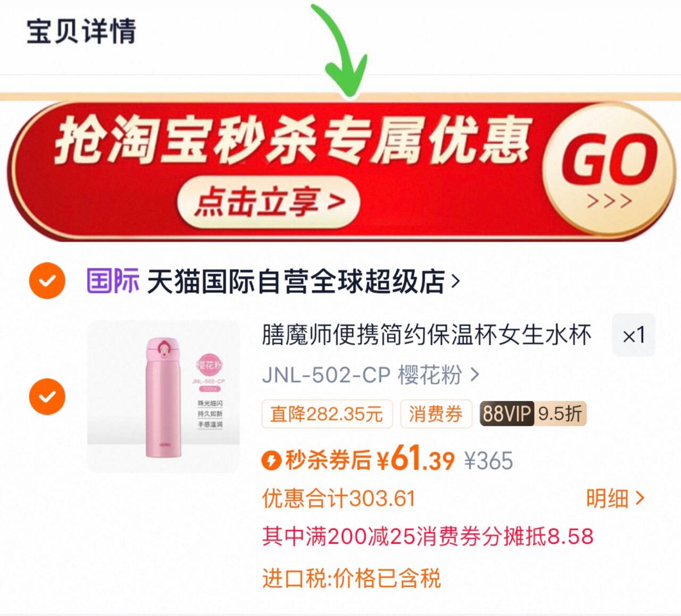Click the lightning 秒杀 icon by price
This screenshot has width=681, height=616.
click(x=271, y=460)
